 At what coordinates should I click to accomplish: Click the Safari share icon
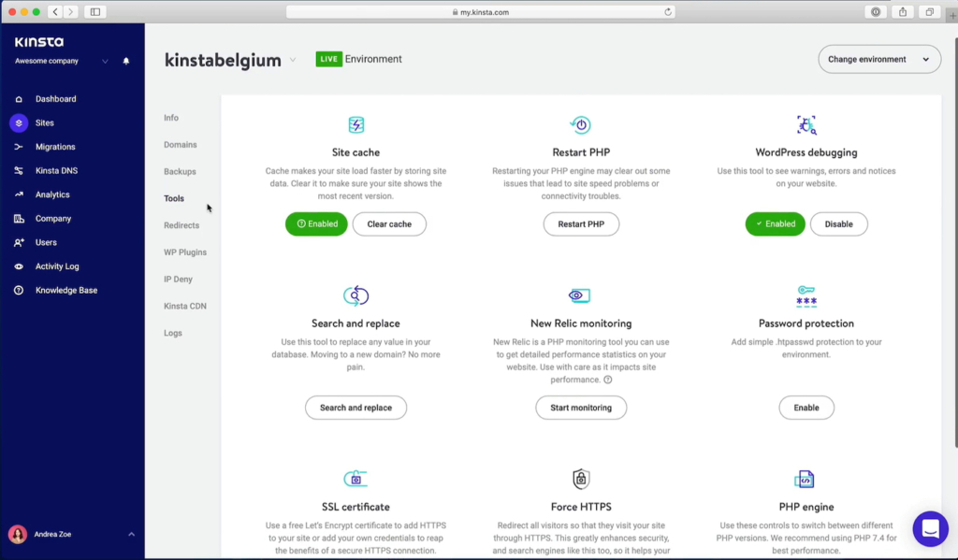[x=903, y=12]
